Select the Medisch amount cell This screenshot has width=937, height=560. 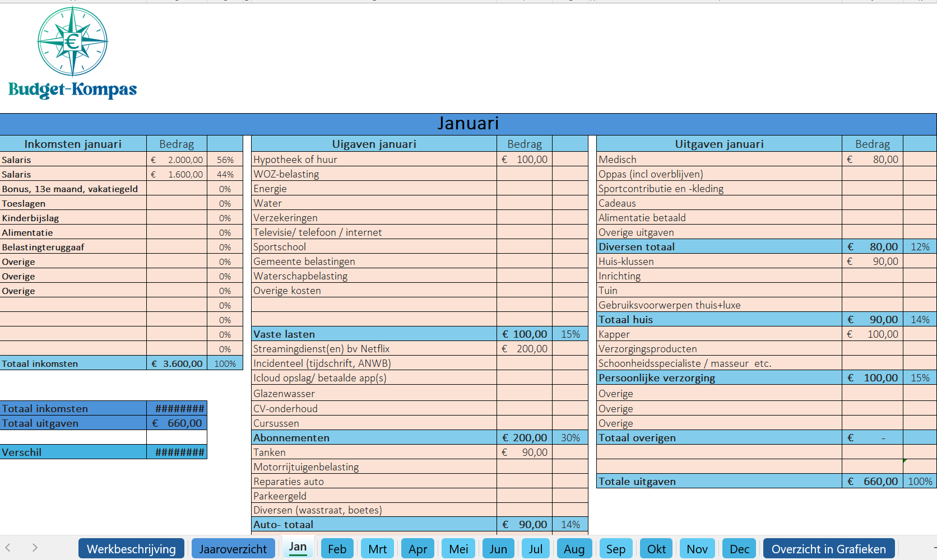click(872, 160)
